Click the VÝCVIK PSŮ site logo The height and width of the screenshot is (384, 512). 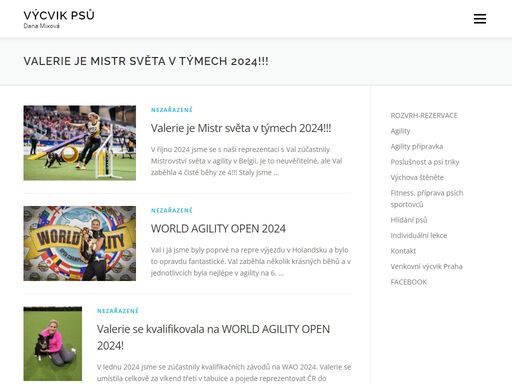(x=59, y=15)
